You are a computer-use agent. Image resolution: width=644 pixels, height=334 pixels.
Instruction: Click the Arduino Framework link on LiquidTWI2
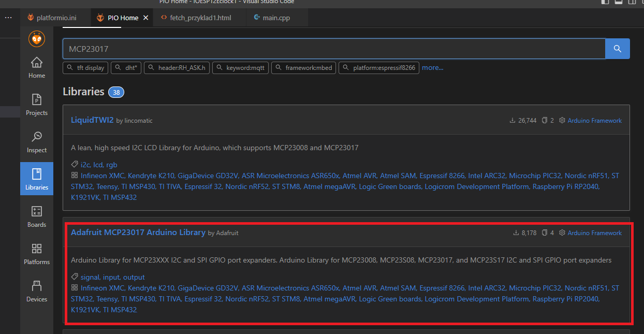595,121
